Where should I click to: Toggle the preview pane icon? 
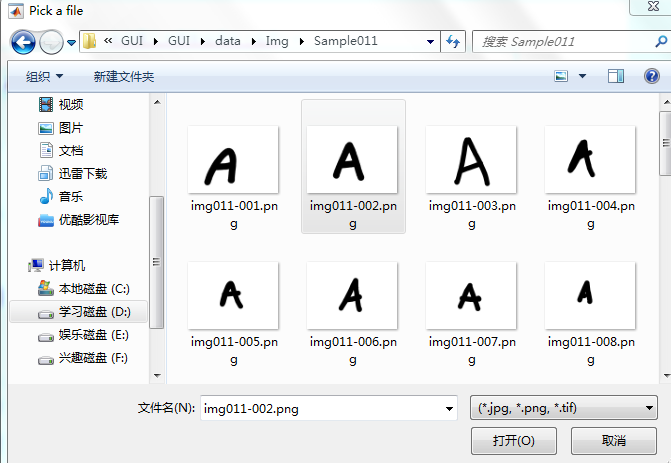[616, 76]
